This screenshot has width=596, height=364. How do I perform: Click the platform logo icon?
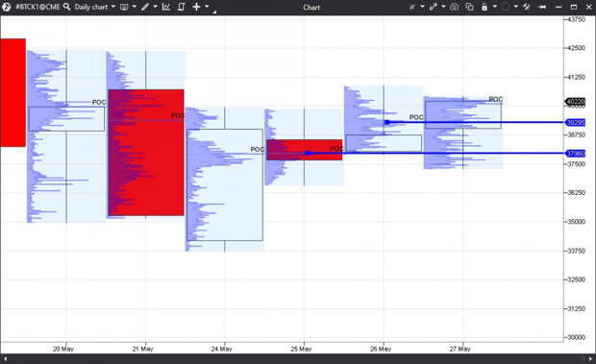tap(6, 7)
